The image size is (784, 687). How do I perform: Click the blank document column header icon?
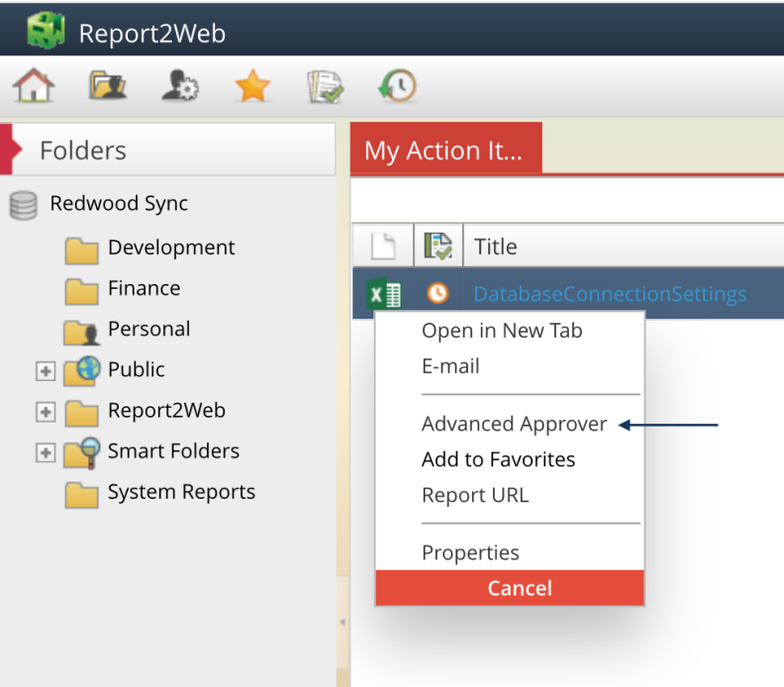[x=383, y=246]
